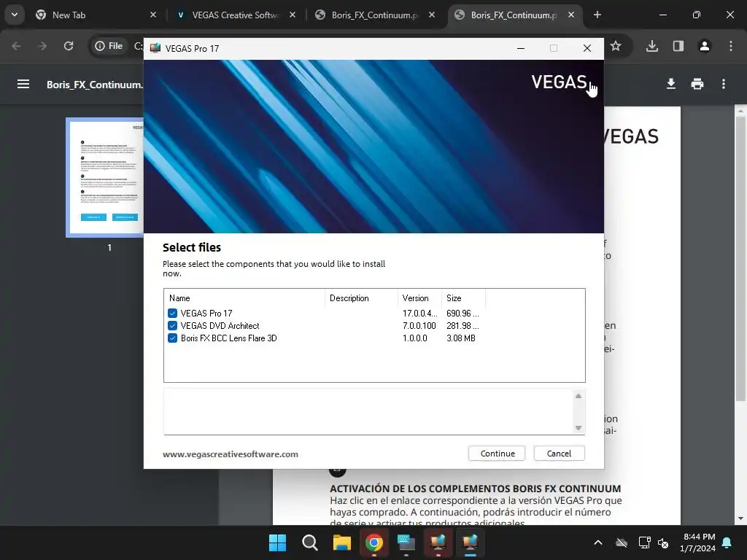Minimize the VEGAS Pro 17 installer window
Viewport: 747px width, 560px height.
click(x=521, y=48)
